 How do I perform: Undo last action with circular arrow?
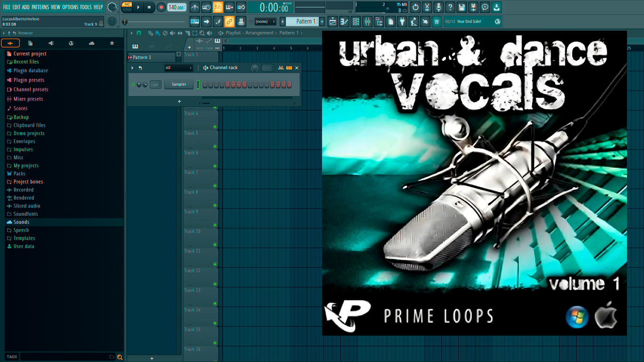[415, 7]
